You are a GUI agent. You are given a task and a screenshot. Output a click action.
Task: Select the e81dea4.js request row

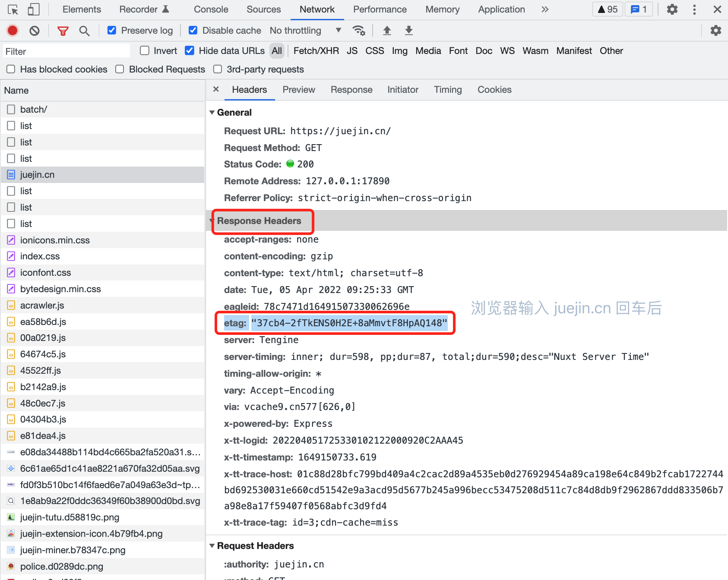pos(102,436)
